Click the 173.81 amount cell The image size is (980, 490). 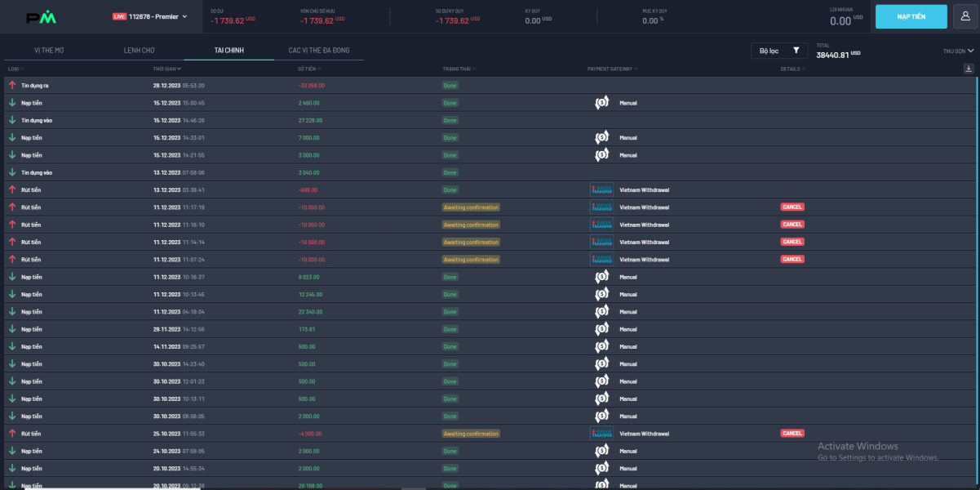[307, 329]
